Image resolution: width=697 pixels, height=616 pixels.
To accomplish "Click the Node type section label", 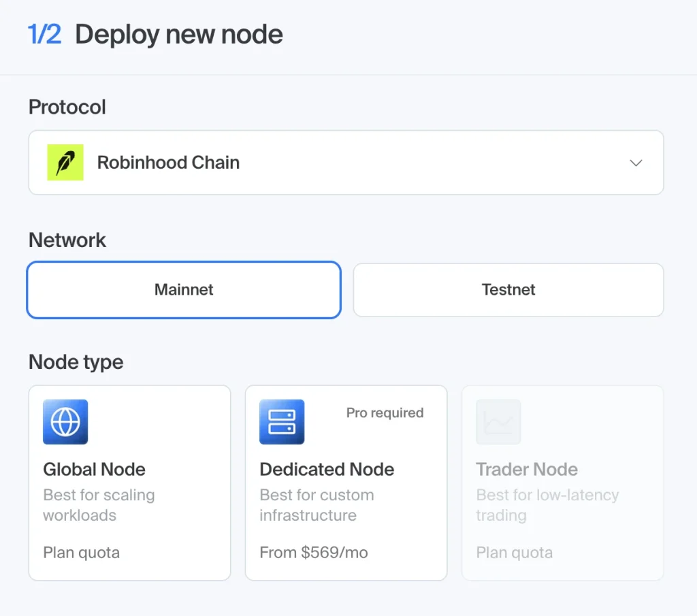I will [x=76, y=362].
